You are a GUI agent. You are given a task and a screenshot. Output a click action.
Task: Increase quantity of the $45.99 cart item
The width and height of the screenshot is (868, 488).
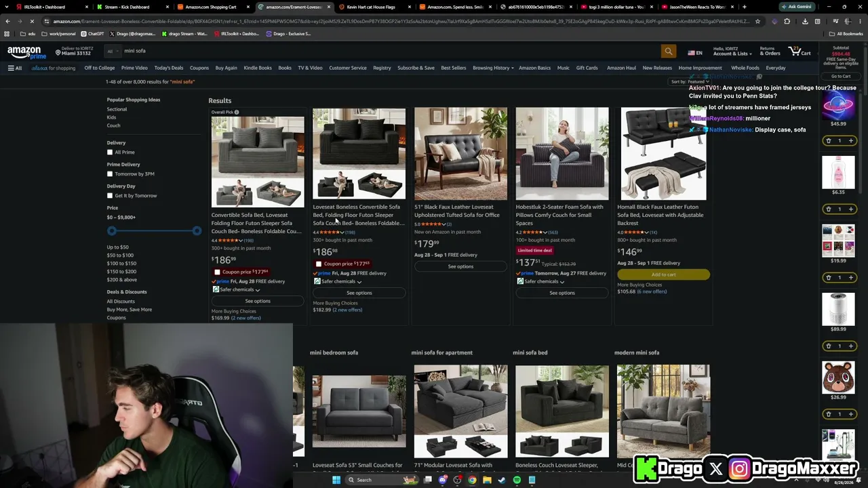click(x=850, y=141)
